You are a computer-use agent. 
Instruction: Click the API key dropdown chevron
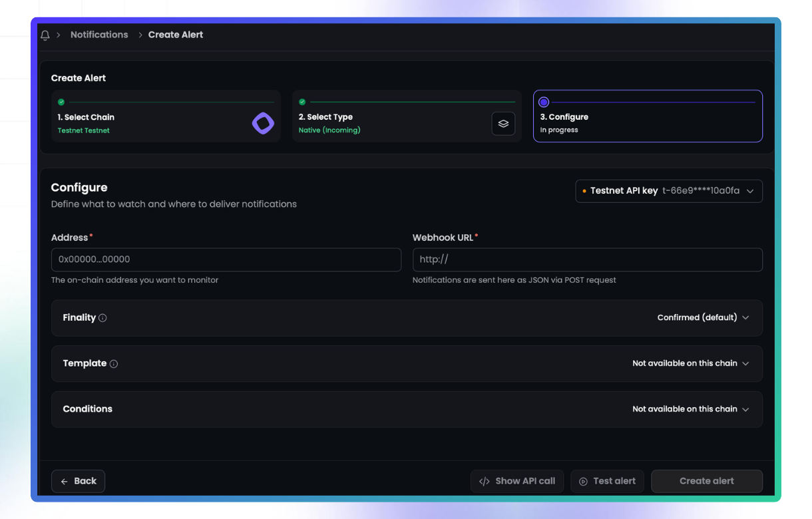[750, 191]
